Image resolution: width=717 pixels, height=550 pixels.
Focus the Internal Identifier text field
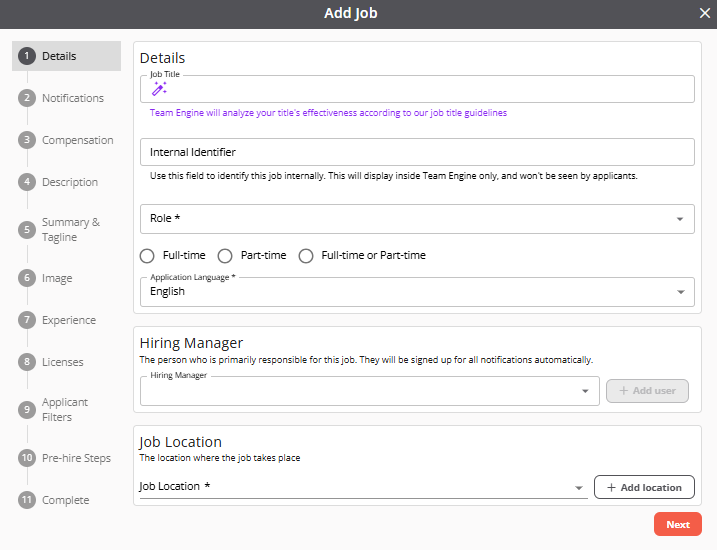point(417,152)
